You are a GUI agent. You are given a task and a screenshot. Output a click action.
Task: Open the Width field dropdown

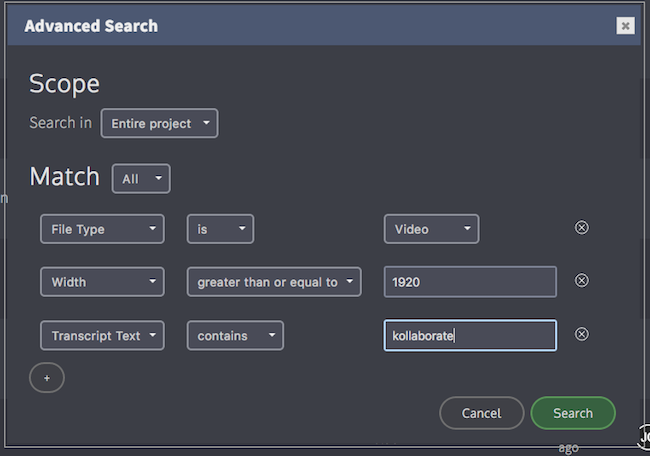coord(102,282)
